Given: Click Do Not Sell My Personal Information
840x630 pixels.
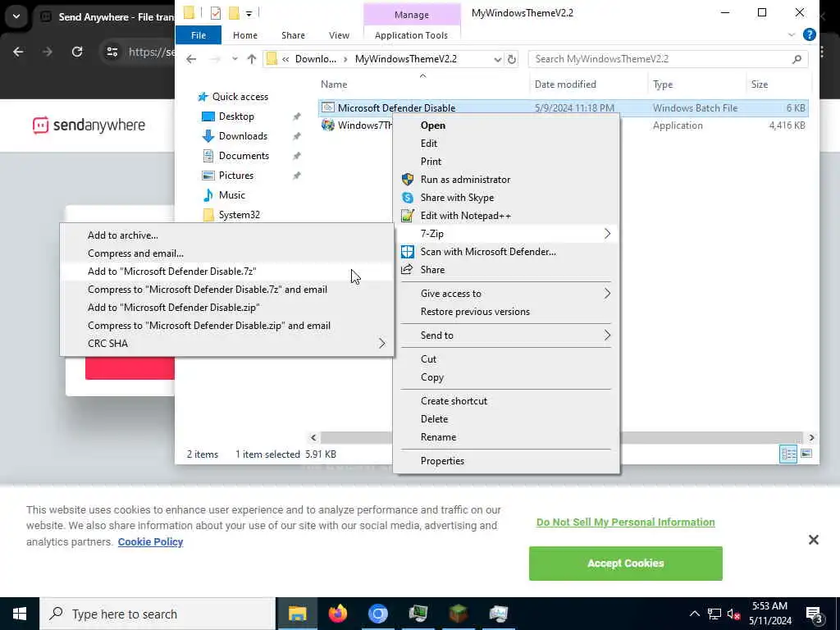Looking at the screenshot, I should (625, 522).
